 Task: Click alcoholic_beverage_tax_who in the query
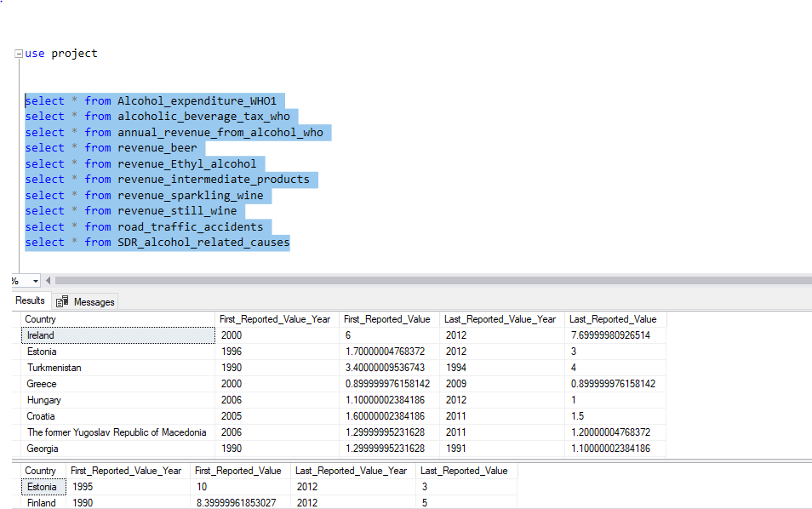coord(203,117)
